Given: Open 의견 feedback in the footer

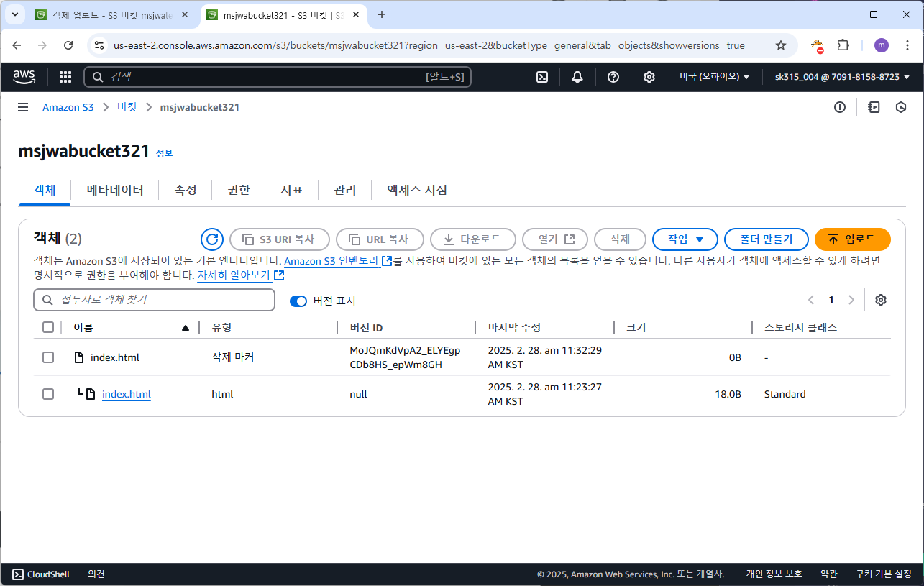Looking at the screenshot, I should click(x=96, y=574).
